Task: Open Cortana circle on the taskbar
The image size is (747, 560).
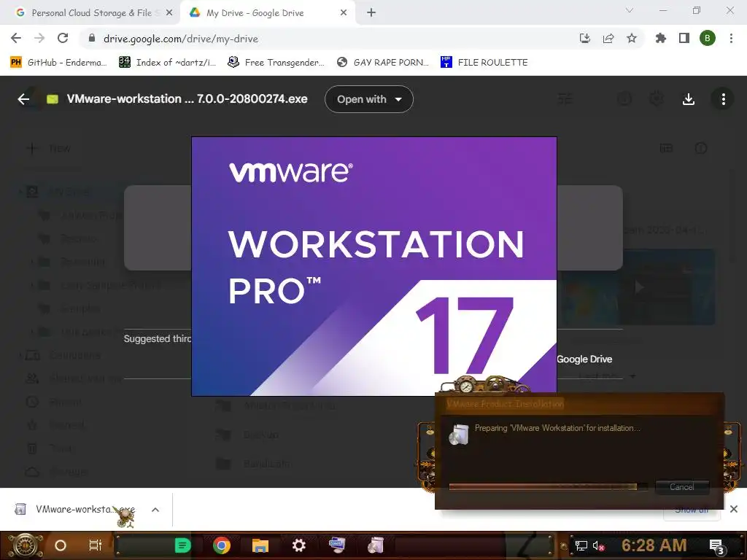Action: pos(61,545)
